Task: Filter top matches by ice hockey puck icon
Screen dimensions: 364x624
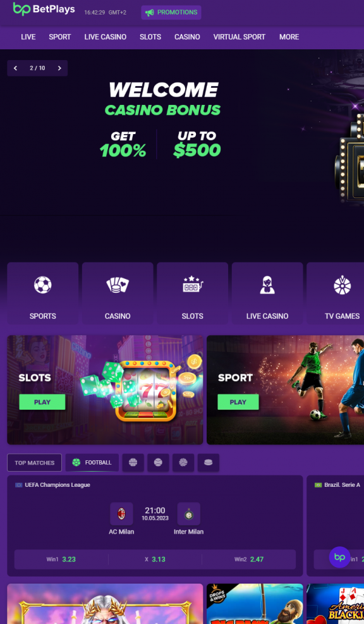Action: tap(208, 462)
